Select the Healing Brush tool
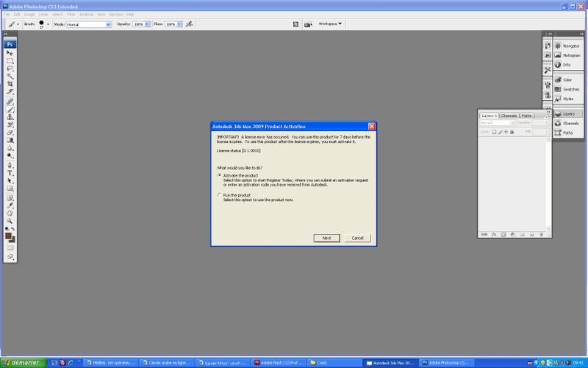Viewport: 588px width, 368px height. pos(10,101)
